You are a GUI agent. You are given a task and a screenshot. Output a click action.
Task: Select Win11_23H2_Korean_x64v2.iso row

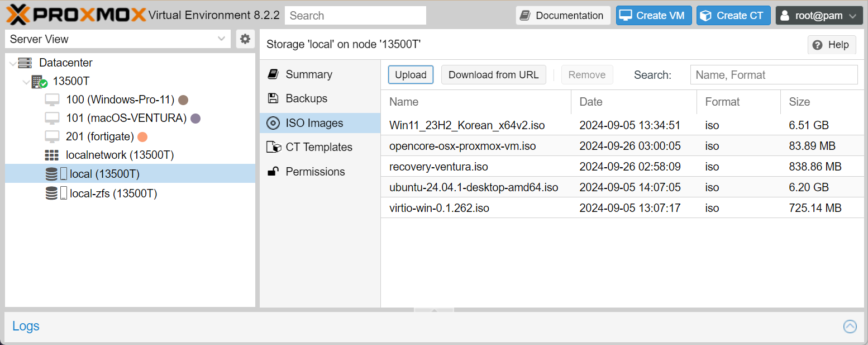[x=622, y=125]
